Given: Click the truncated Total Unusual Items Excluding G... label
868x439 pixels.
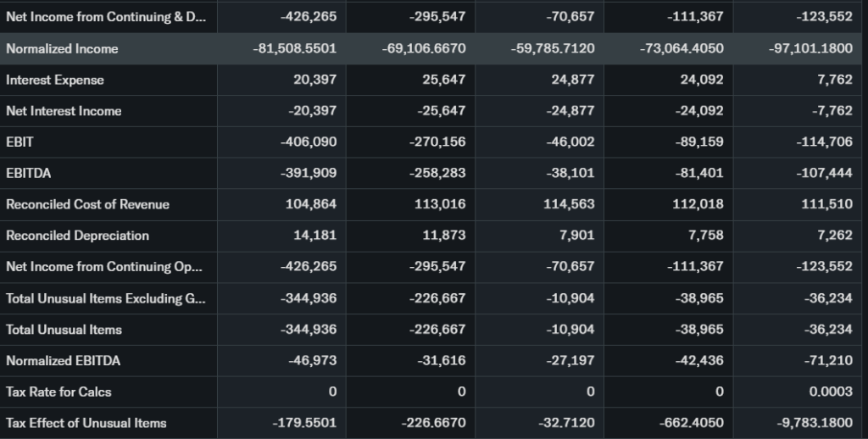Looking at the screenshot, I should [93, 298].
